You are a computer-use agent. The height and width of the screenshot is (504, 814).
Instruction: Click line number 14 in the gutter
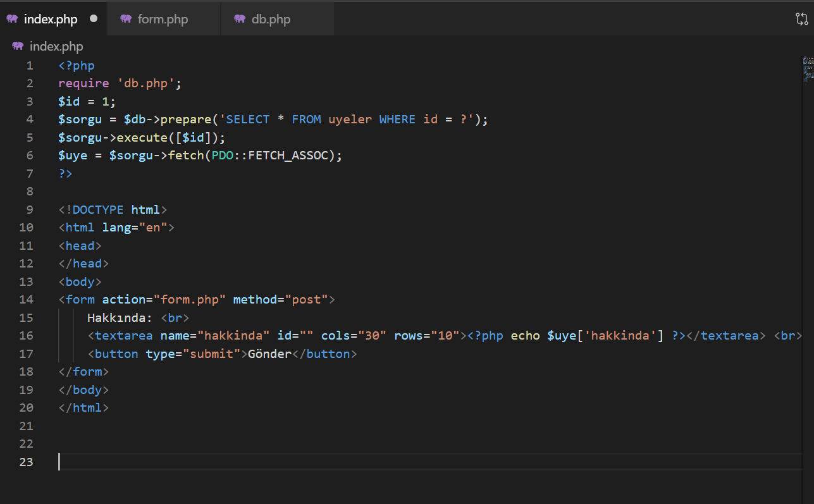[x=27, y=300]
